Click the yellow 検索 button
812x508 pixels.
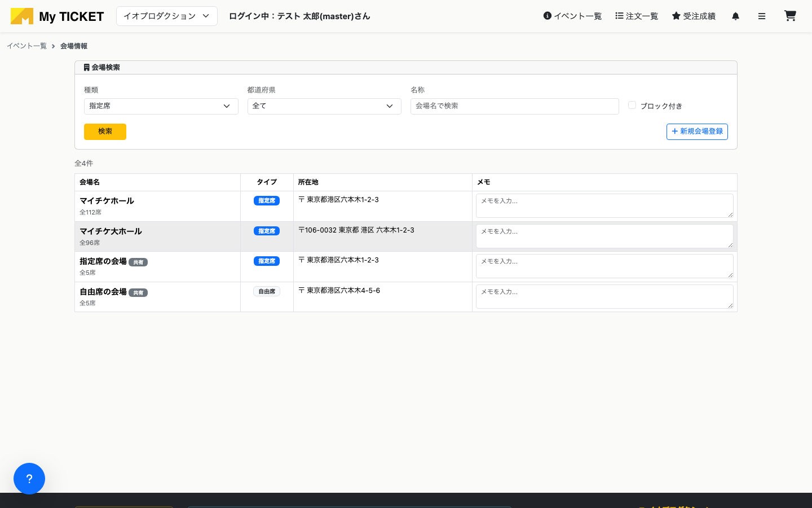click(105, 132)
